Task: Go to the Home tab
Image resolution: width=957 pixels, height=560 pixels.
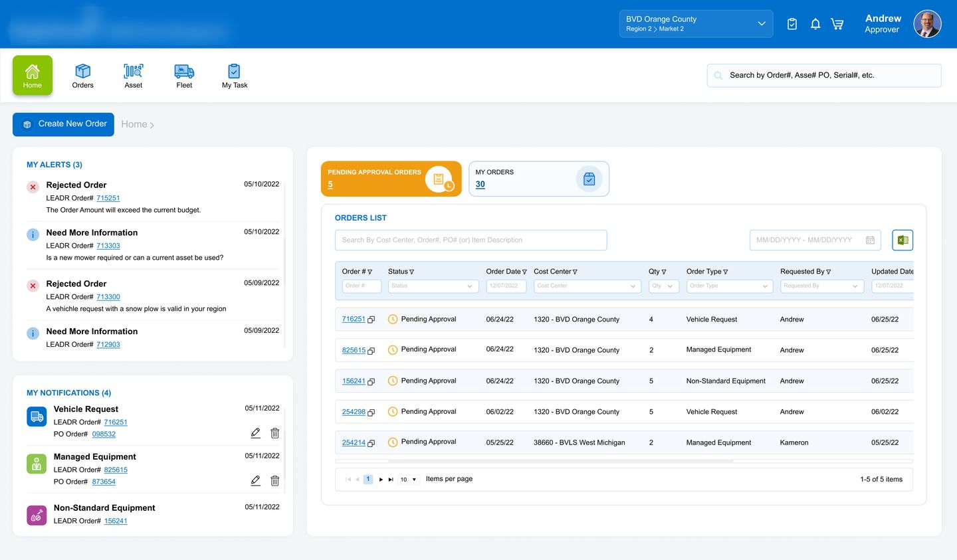Action: pos(33,75)
